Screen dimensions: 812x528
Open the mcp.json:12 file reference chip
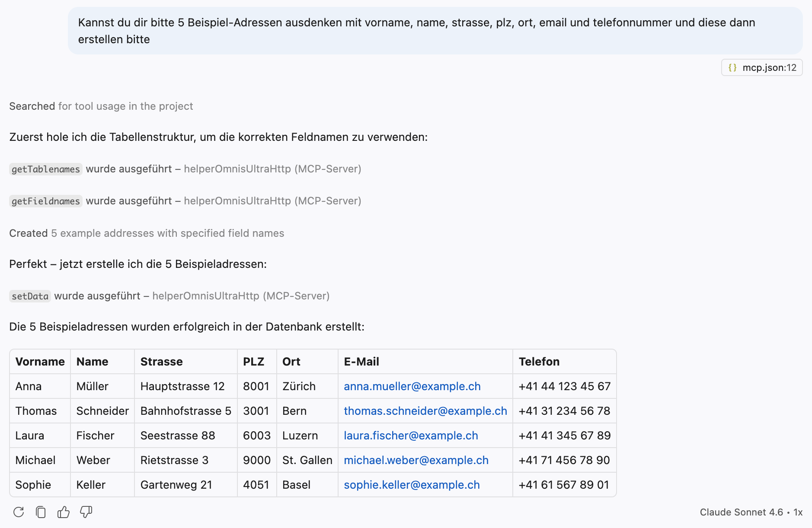[762, 67]
